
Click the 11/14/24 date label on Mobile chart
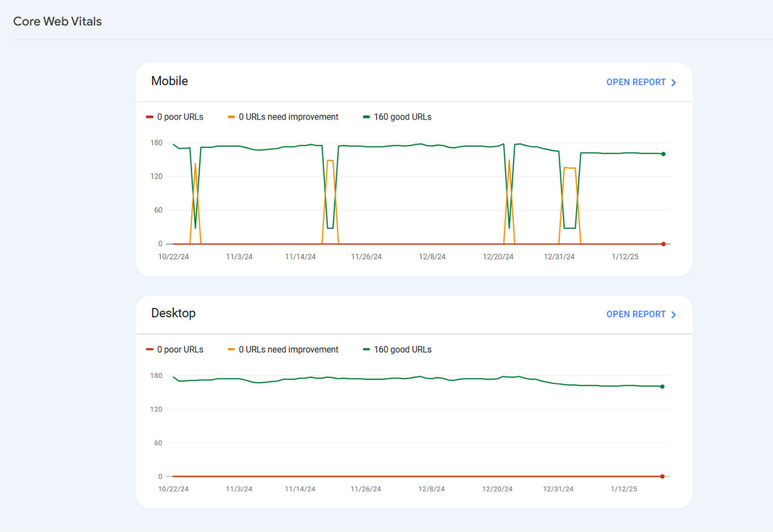coord(300,256)
